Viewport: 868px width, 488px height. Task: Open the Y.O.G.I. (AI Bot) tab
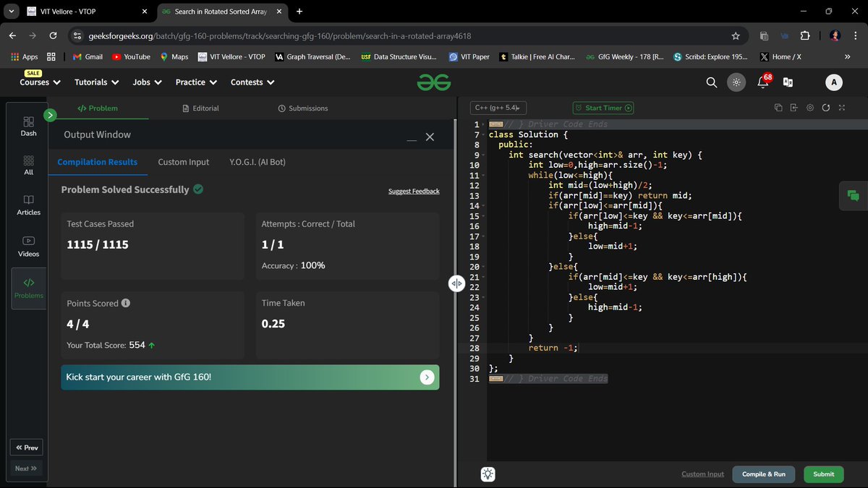(x=258, y=162)
